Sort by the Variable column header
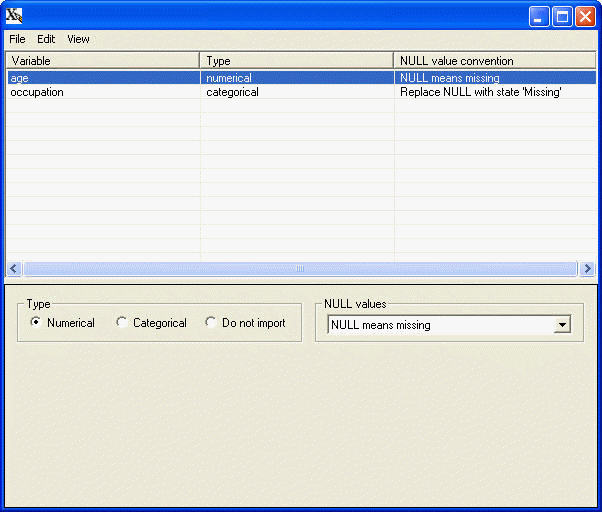Viewport: 602px width, 512px height. tap(103, 61)
